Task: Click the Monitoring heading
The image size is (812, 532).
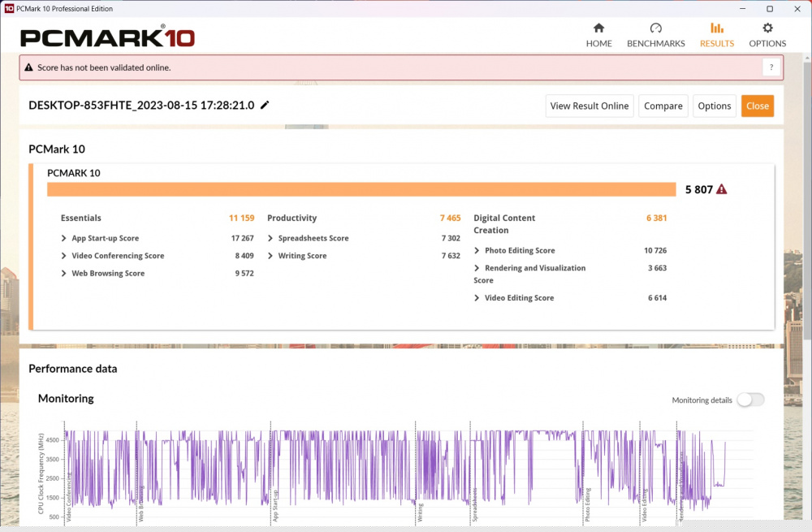Action: (66, 398)
